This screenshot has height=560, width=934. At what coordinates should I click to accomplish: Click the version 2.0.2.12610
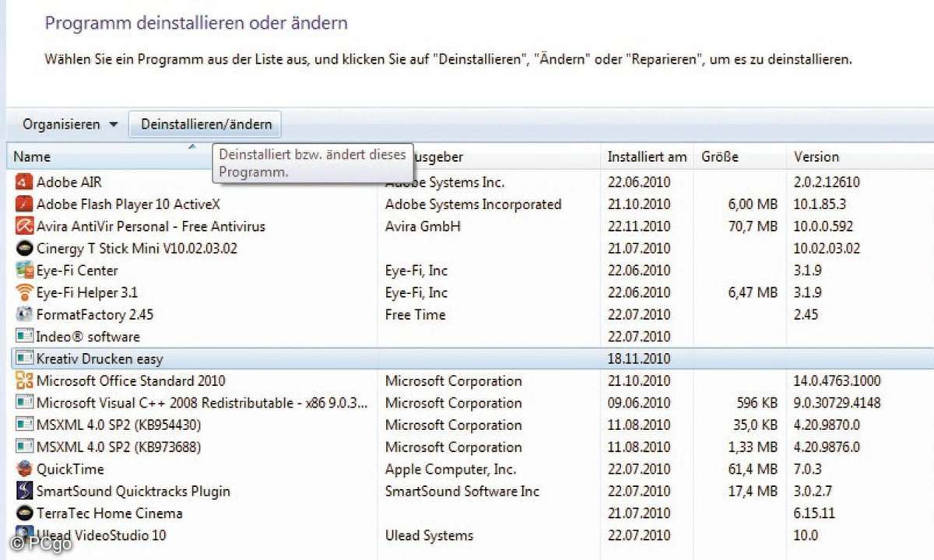tap(827, 182)
